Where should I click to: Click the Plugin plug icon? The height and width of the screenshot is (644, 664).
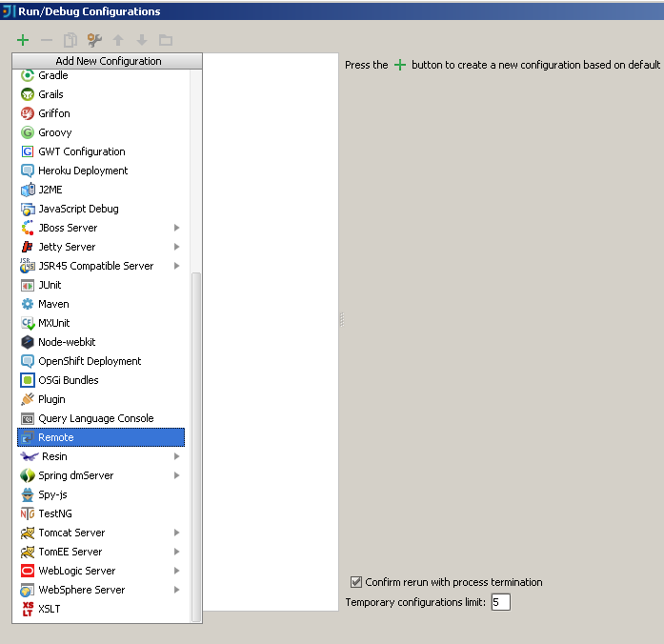(x=28, y=399)
